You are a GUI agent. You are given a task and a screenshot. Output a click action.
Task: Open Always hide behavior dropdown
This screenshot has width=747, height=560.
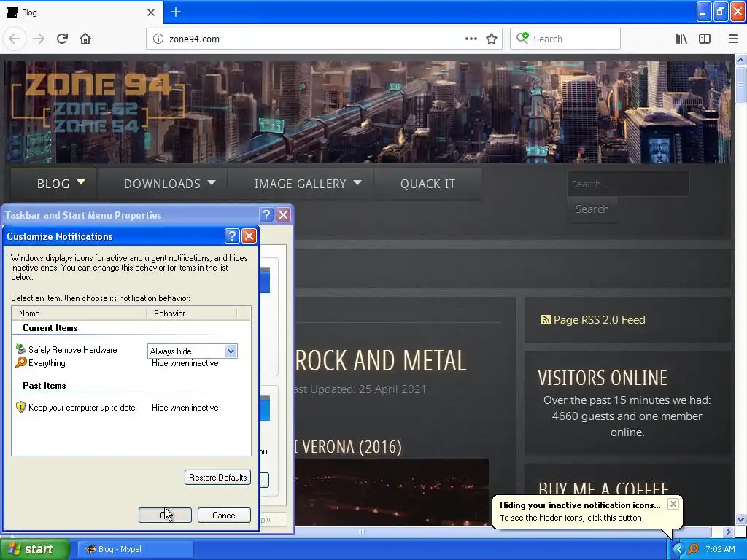point(231,351)
